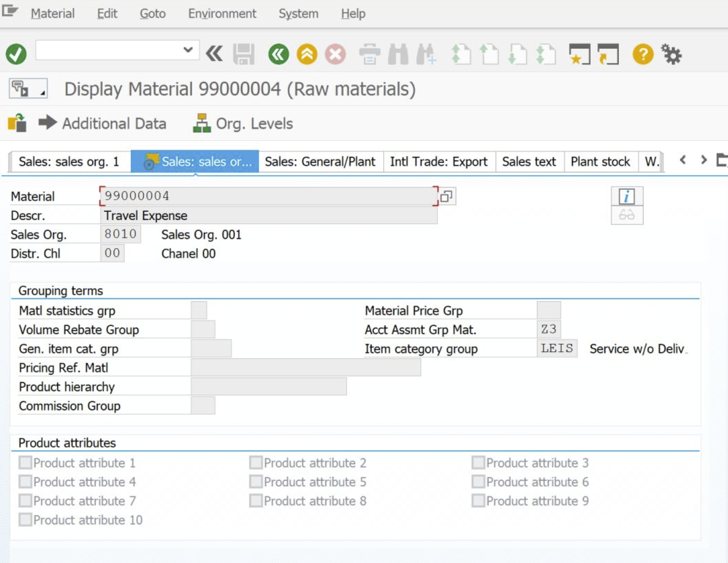
Task: Open the services for object dropdown button
Action: coord(28,88)
